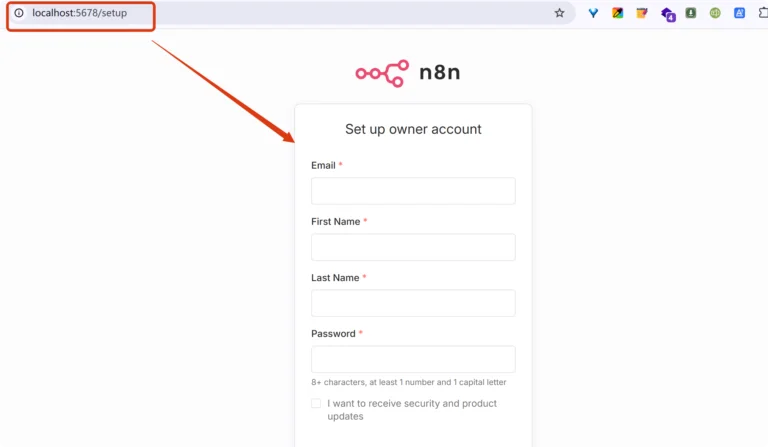This screenshot has width=768, height=447.
Task: Open the browser extensions puzzle menu
Action: [x=763, y=13]
